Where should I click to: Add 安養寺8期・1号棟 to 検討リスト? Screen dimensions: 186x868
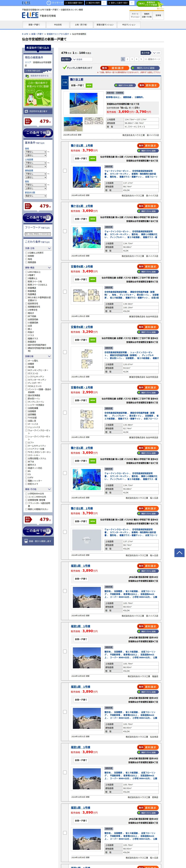148,393
